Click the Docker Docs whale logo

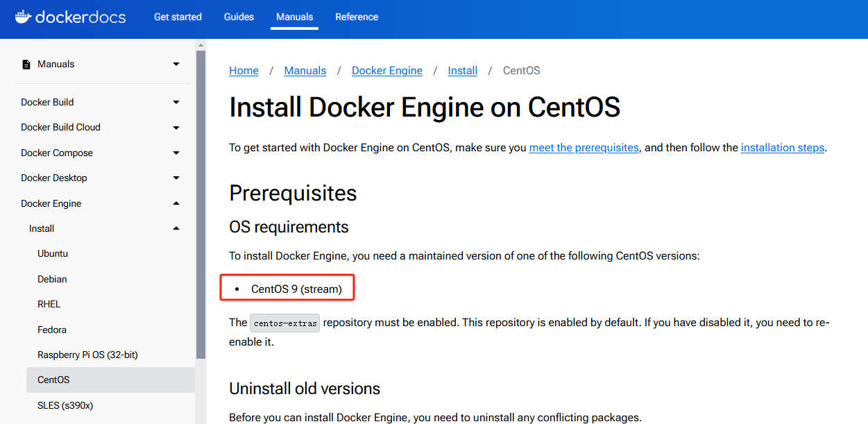coord(70,17)
